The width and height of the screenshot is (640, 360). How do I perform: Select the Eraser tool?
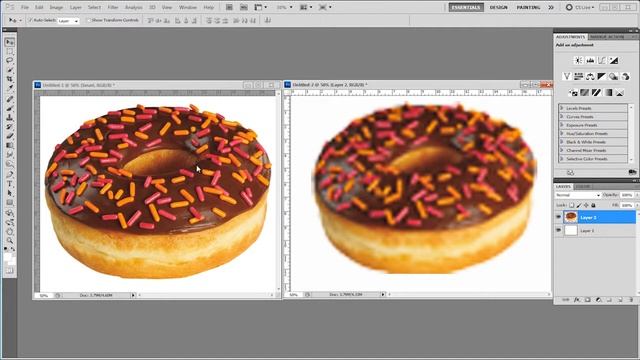[10, 136]
